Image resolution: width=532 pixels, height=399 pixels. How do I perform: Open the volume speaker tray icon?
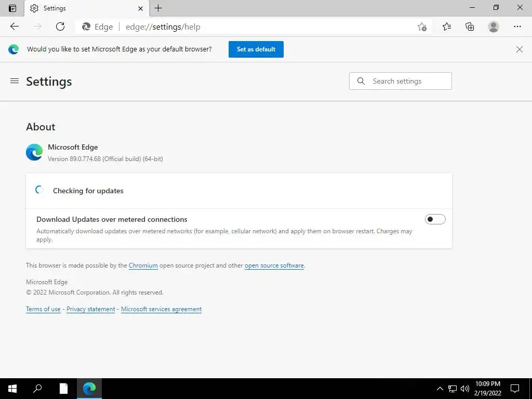[465, 389]
